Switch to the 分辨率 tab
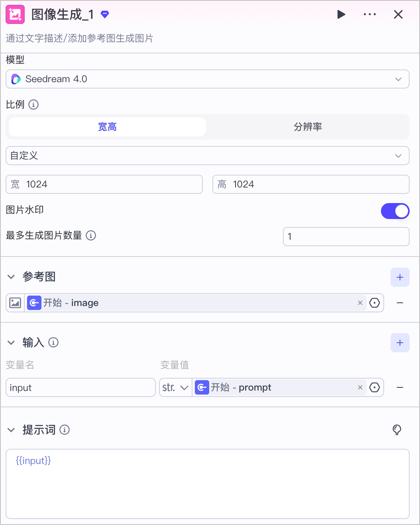The image size is (420, 525). click(308, 127)
